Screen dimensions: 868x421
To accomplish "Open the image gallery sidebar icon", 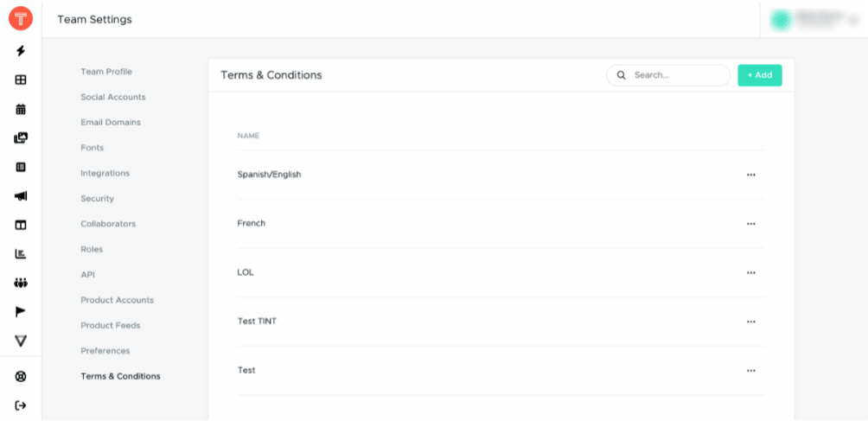I will [21, 138].
